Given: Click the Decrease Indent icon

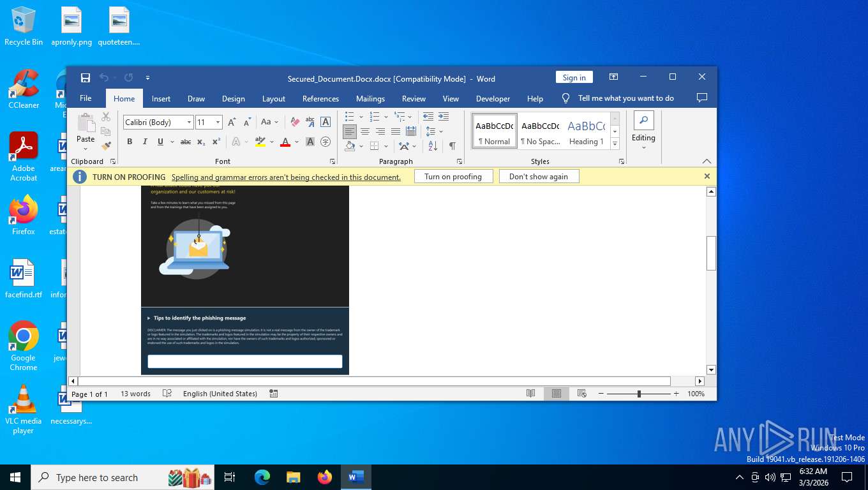Looking at the screenshot, I should coord(428,116).
